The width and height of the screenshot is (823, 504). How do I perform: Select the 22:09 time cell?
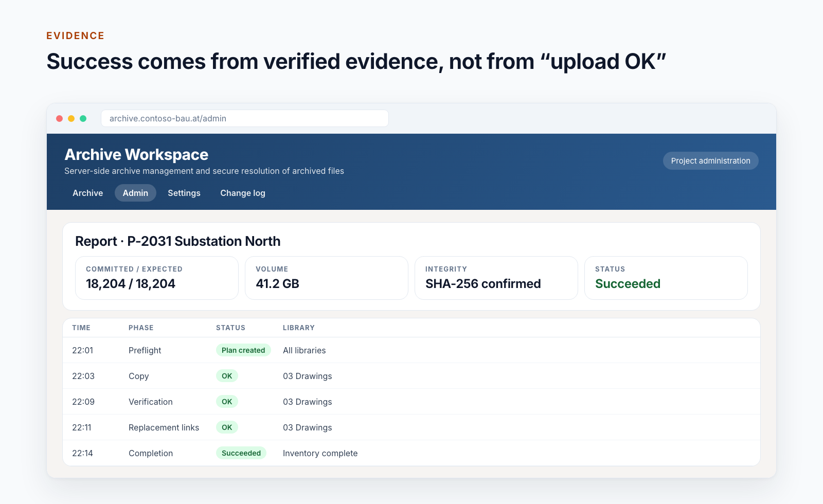[x=83, y=402]
